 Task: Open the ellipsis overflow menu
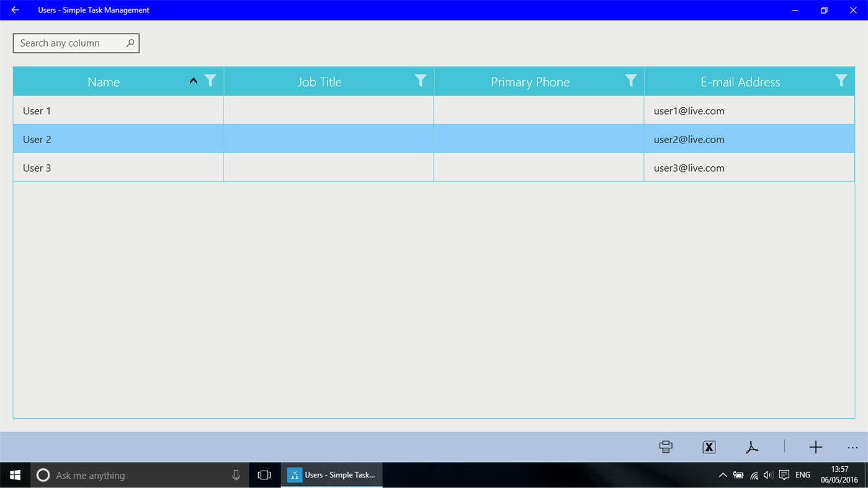[x=852, y=446]
